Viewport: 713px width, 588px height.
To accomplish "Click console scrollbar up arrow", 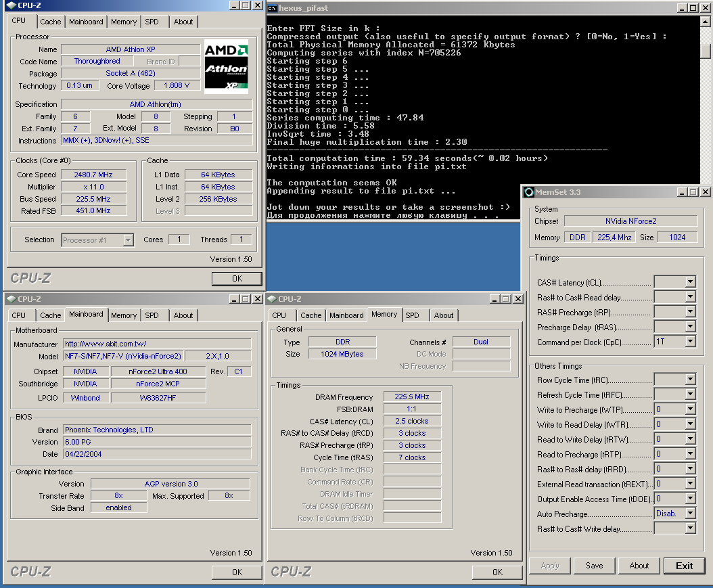I will click(x=706, y=21).
